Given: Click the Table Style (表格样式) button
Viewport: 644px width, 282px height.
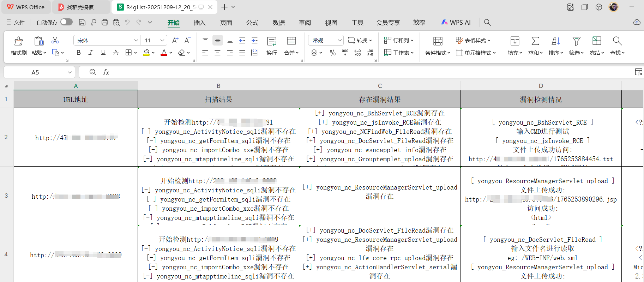Looking at the screenshot, I should [x=473, y=40].
